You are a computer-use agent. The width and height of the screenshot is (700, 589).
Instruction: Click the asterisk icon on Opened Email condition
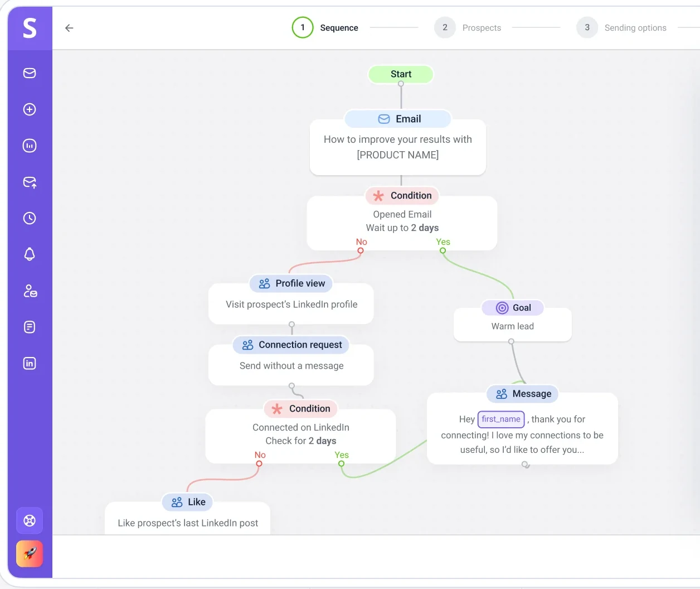pyautogui.click(x=378, y=196)
